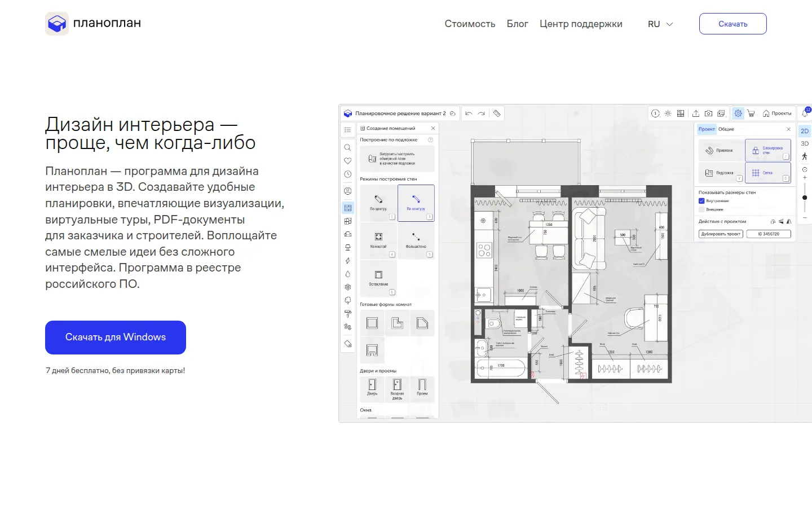Select Остекление glazing mode
This screenshot has height=508, width=812.
(x=378, y=279)
